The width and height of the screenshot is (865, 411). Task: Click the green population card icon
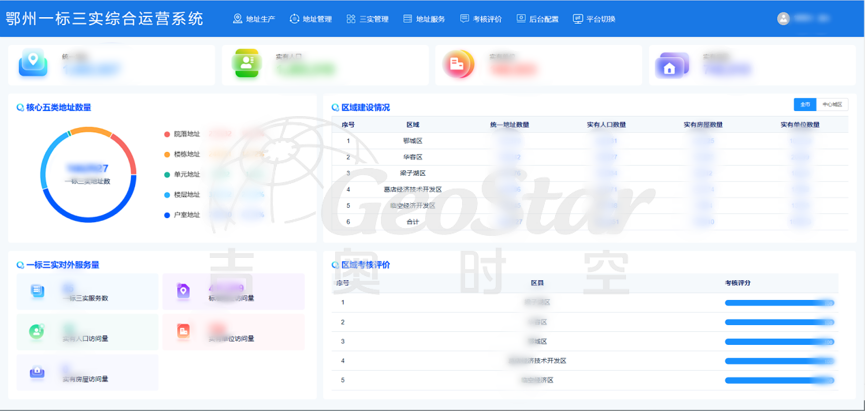pos(246,64)
